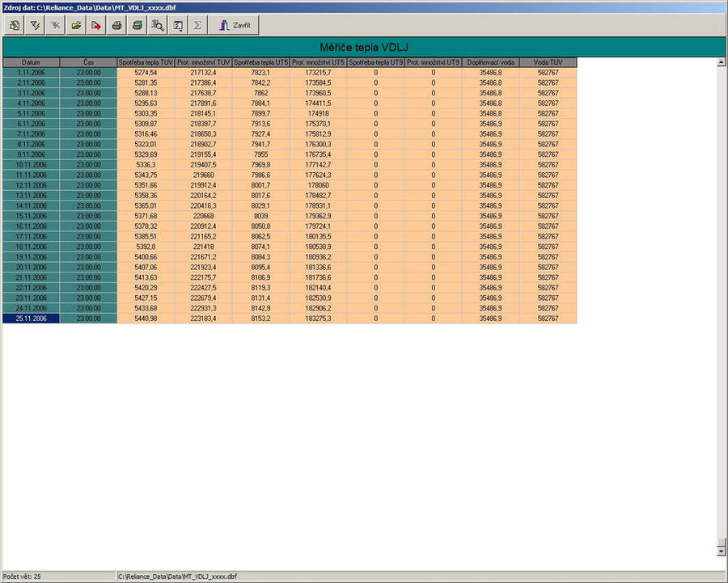Print the table with the printer icon
The image size is (728, 583).
(x=116, y=26)
